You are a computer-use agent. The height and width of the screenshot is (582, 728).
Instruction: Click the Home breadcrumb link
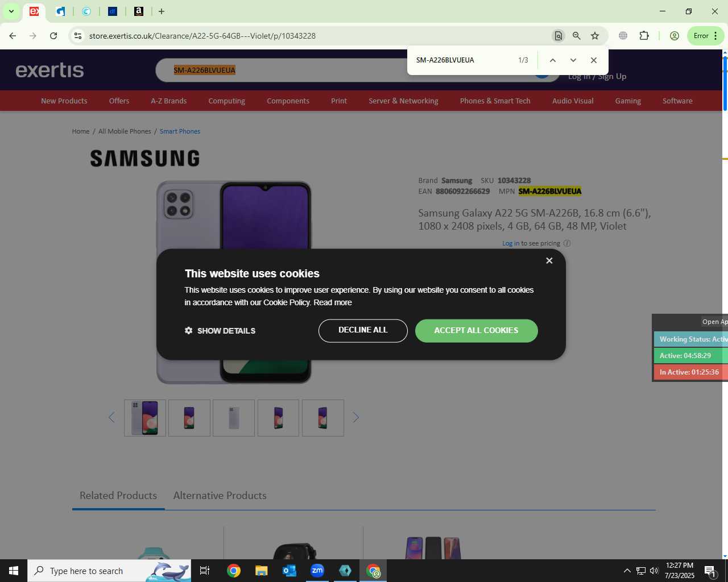click(x=81, y=131)
